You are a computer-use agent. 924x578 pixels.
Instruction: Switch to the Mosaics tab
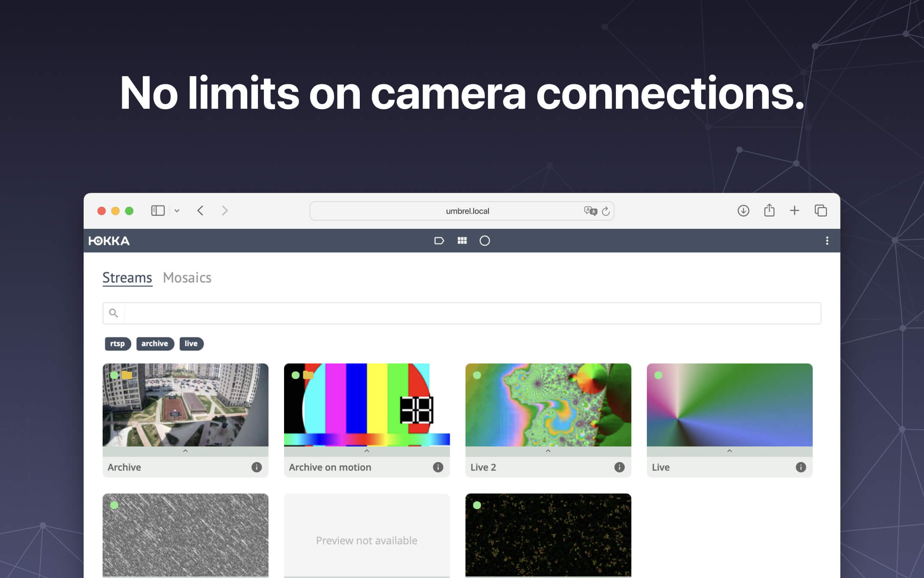(x=187, y=277)
